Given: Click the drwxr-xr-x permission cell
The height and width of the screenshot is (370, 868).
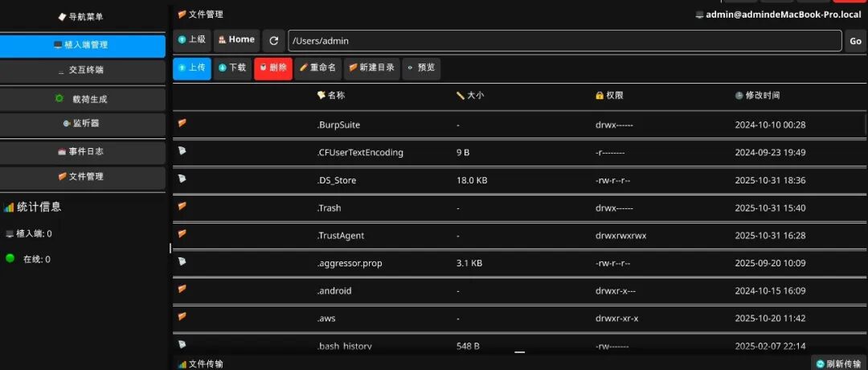Looking at the screenshot, I should [616, 319].
